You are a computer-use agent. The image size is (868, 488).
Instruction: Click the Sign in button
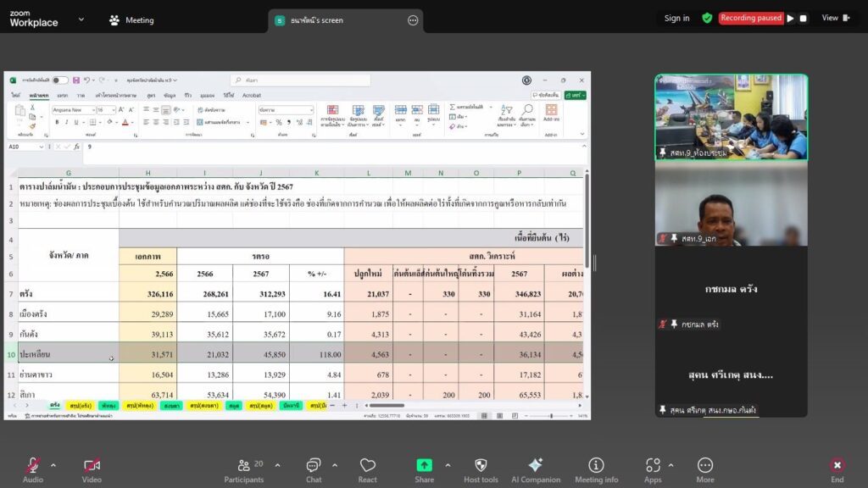point(676,19)
